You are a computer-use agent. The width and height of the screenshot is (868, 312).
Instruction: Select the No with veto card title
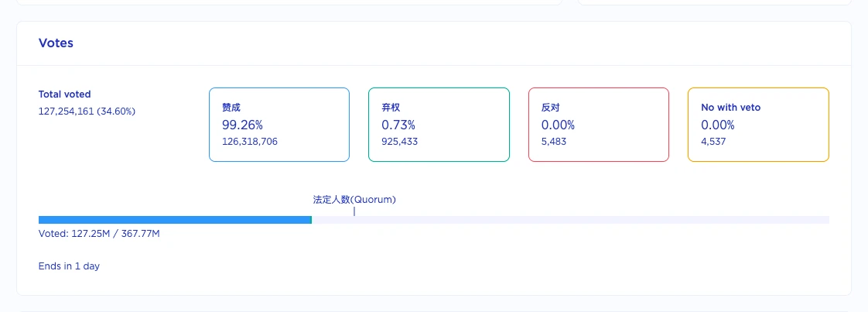pos(730,108)
